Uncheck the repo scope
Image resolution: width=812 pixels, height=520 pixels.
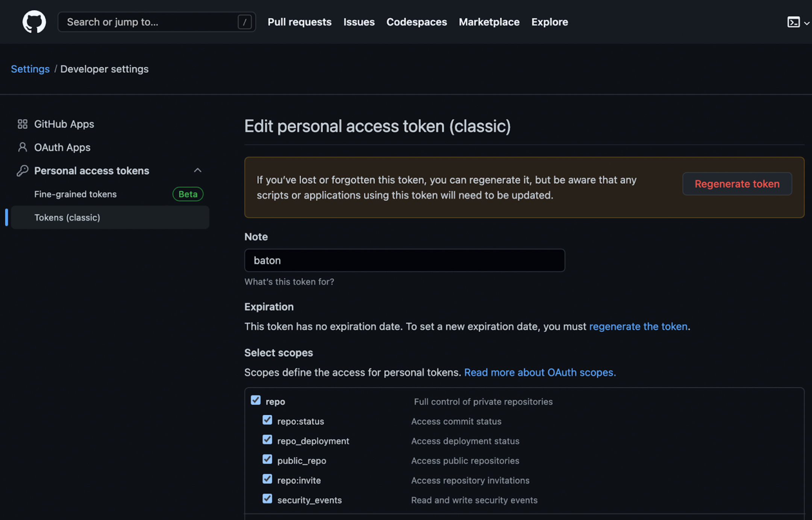pyautogui.click(x=256, y=400)
